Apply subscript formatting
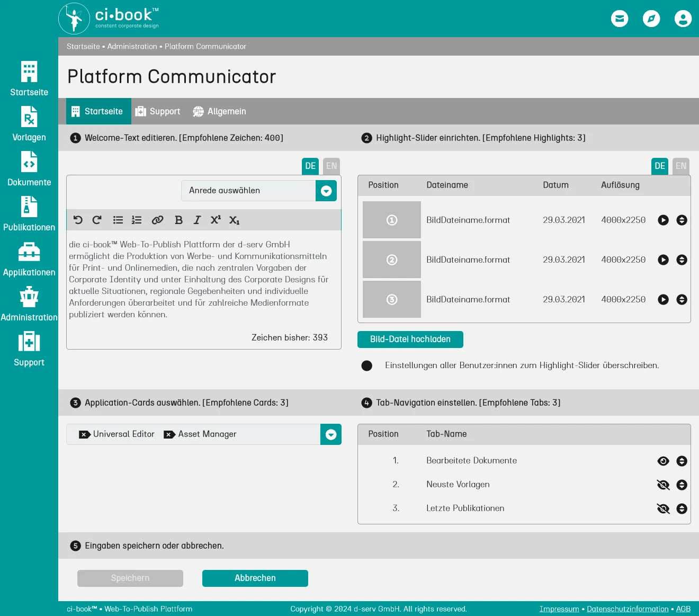 pos(234,220)
